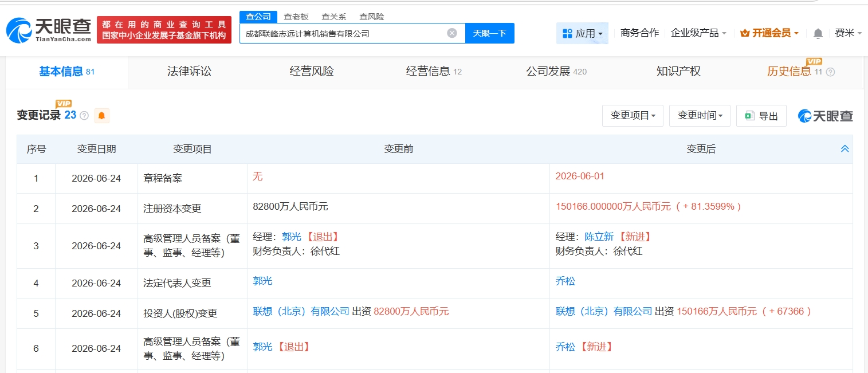This screenshot has height=373, width=868.
Task: Open the 变更项目 filter dropdown
Action: (633, 116)
